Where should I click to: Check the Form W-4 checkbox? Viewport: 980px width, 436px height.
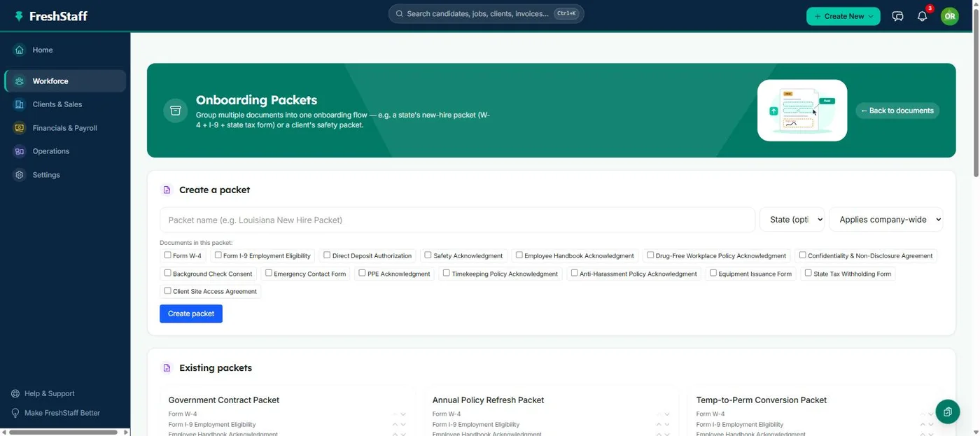(167, 255)
